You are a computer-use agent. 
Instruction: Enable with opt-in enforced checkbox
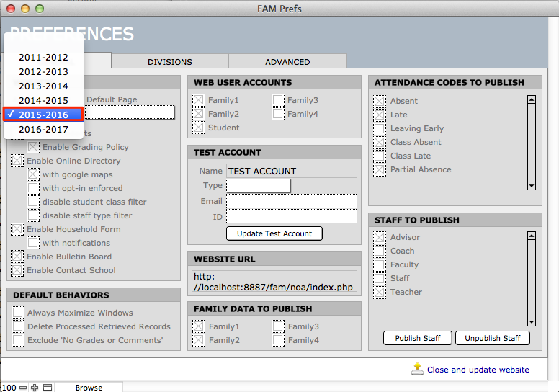33,188
